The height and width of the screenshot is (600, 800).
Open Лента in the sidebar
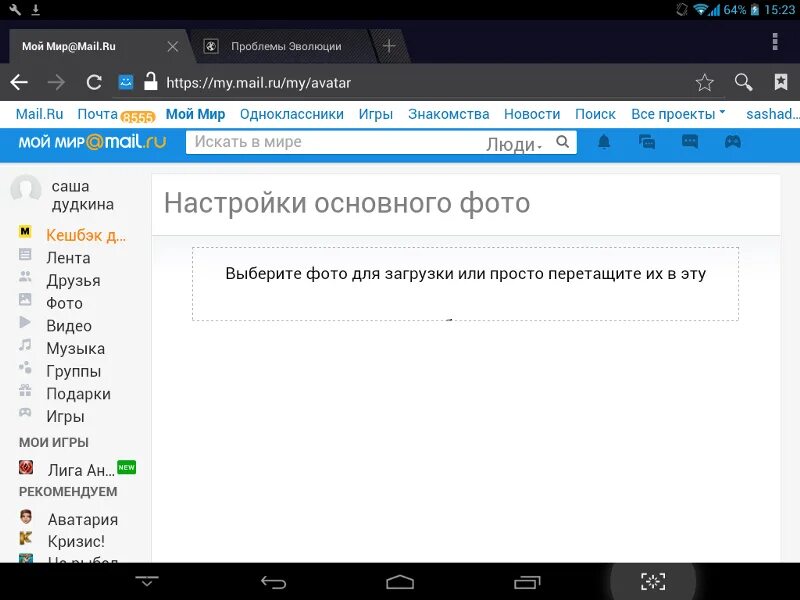click(68, 258)
